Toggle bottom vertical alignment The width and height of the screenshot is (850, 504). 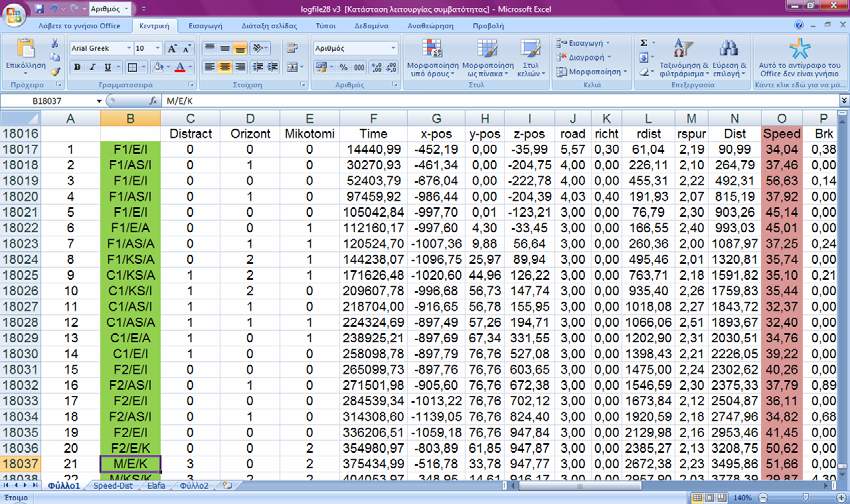pos(240,49)
